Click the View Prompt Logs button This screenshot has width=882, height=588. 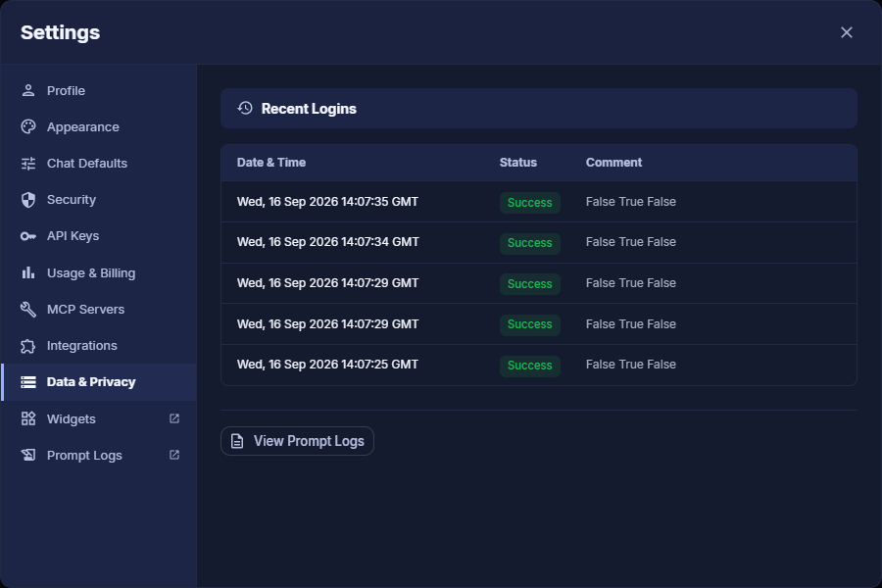pyautogui.click(x=297, y=441)
